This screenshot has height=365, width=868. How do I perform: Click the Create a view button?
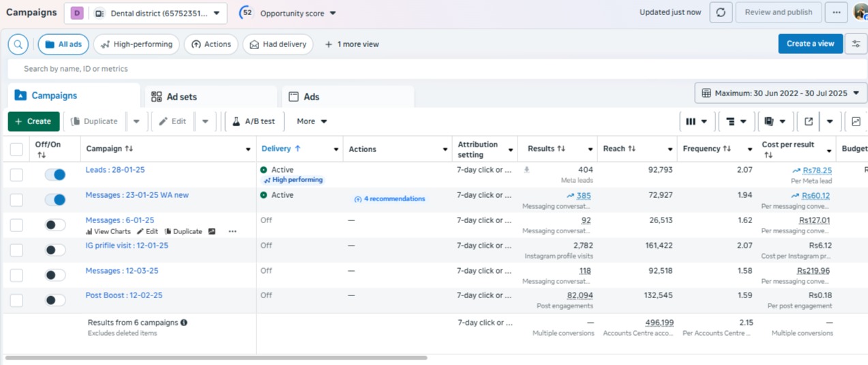(810, 44)
